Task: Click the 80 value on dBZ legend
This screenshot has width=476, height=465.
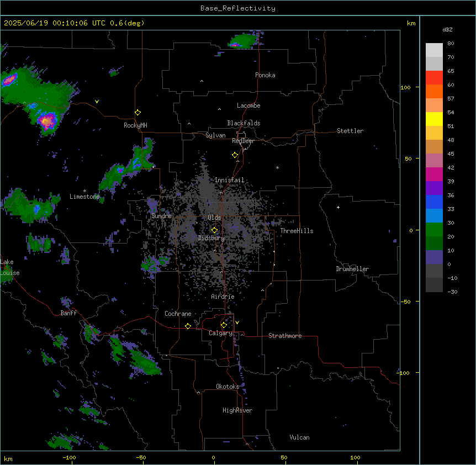Action: pyautogui.click(x=451, y=44)
